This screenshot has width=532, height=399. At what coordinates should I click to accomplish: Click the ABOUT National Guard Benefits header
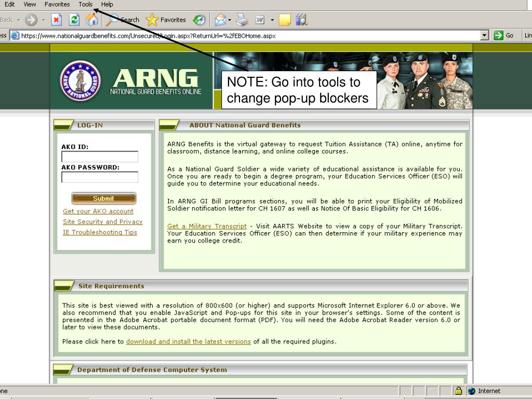point(314,125)
